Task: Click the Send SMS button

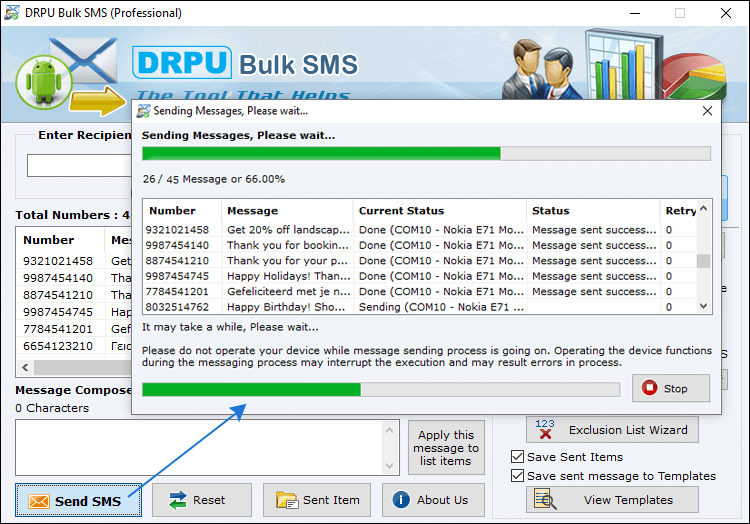Action: [x=78, y=500]
